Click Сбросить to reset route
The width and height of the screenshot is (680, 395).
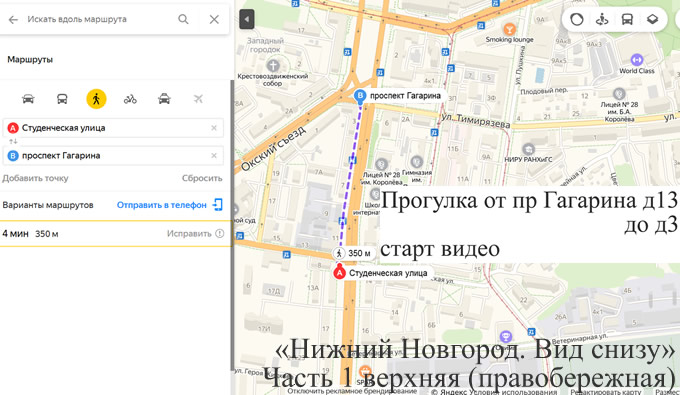[202, 178]
